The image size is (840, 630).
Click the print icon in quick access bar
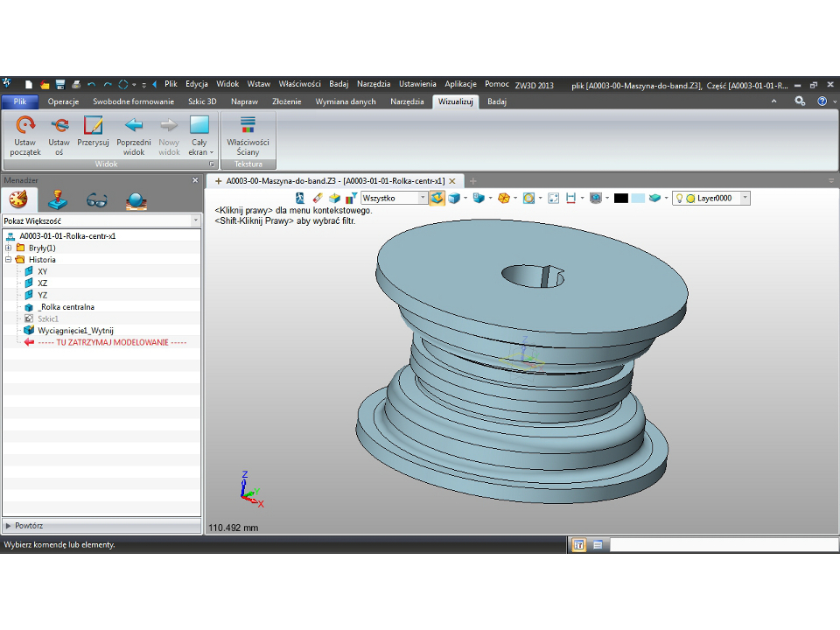tap(76, 85)
